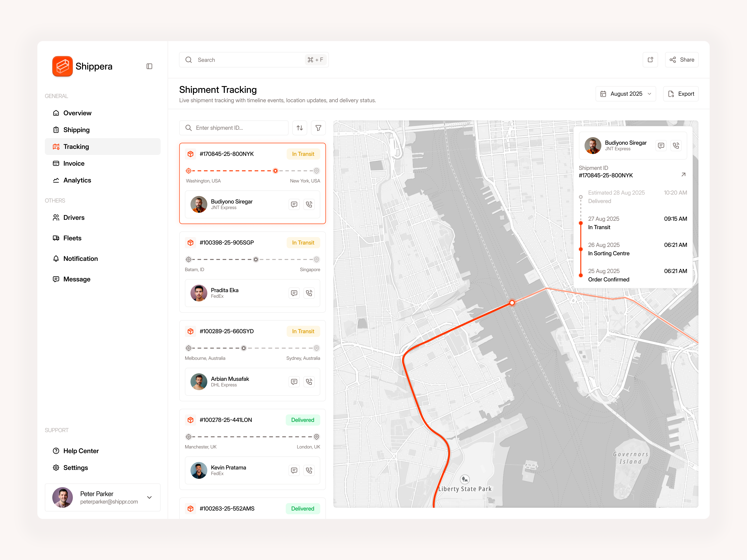Select the In Transit status badge on #100289-25-660SYD
Image resolution: width=747 pixels, height=560 pixels.
(x=303, y=331)
